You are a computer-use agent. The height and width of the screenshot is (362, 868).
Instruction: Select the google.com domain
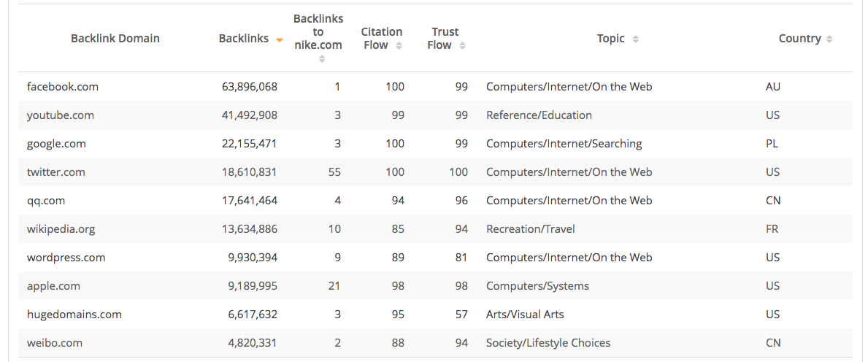click(56, 143)
